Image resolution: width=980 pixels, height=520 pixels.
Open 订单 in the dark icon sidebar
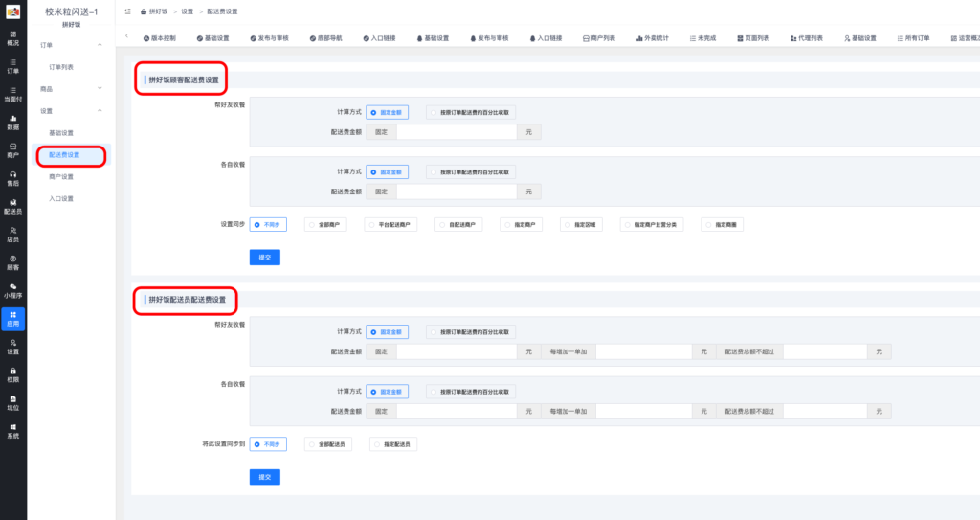pyautogui.click(x=12, y=66)
